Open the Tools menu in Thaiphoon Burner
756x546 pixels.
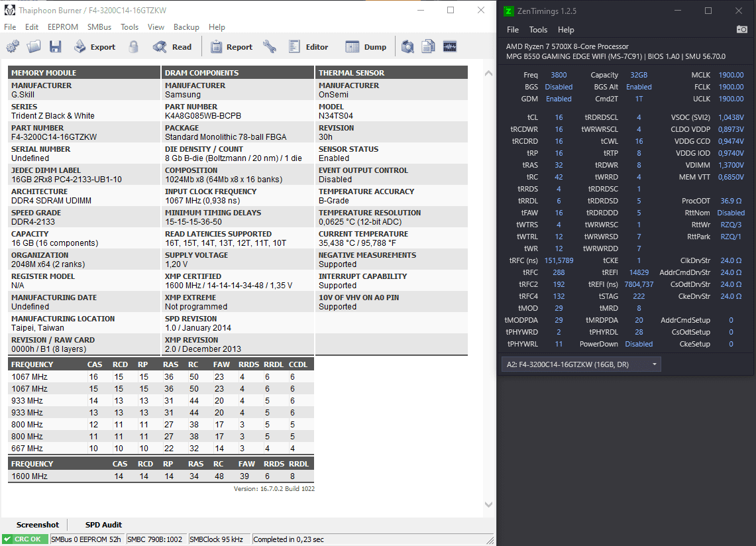tap(129, 27)
